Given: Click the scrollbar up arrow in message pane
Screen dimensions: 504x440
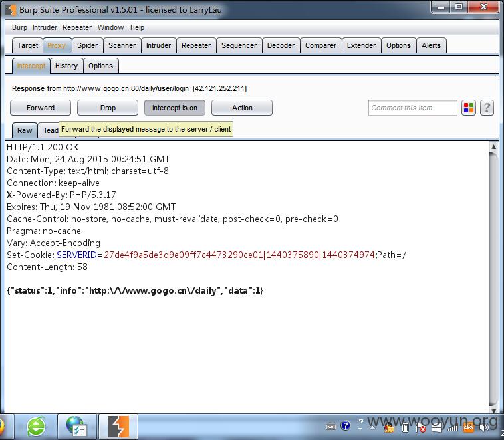Looking at the screenshot, I should 493,146.
